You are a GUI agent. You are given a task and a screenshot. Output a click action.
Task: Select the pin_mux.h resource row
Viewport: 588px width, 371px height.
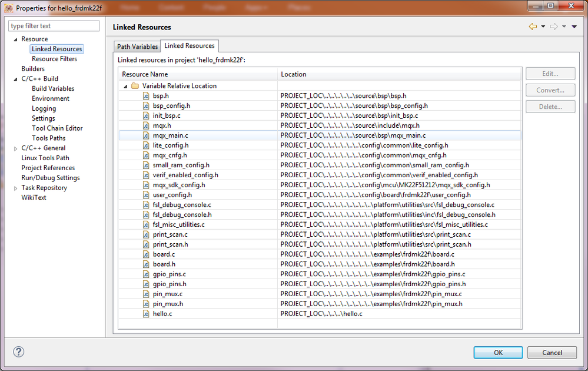(320, 304)
